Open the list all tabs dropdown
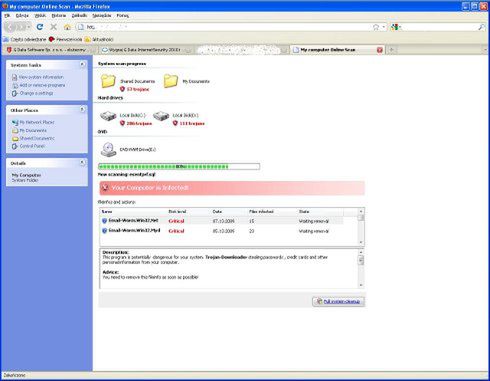 click(485, 50)
